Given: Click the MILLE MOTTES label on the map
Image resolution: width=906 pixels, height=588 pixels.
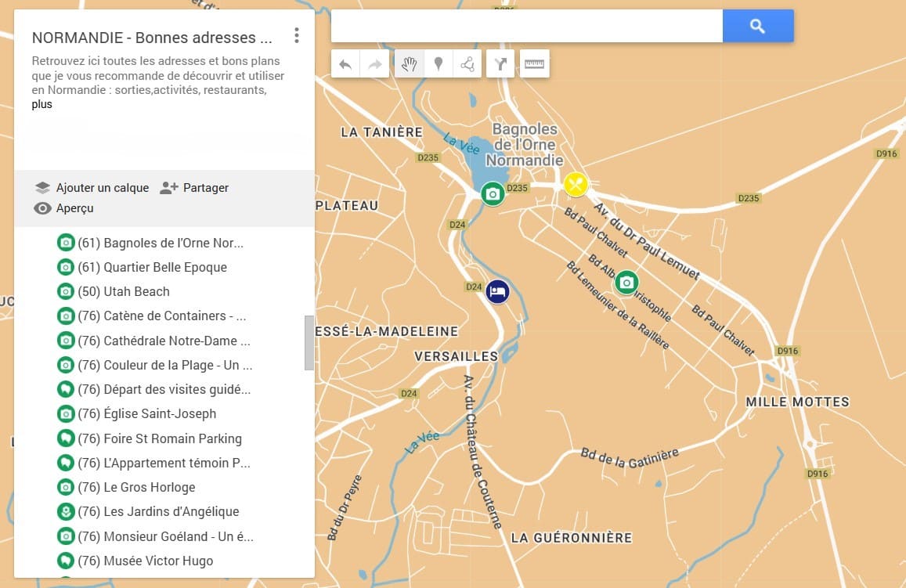Looking at the screenshot, I should (797, 402).
